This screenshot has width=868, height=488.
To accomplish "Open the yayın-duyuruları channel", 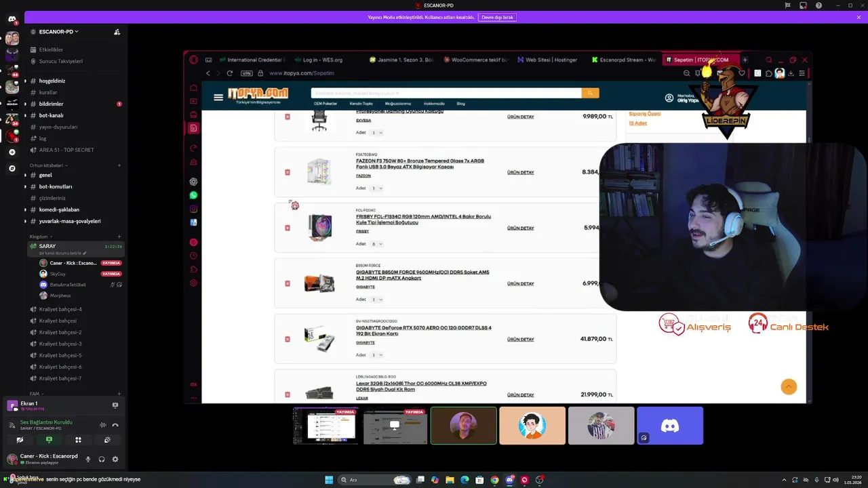I will point(58,127).
